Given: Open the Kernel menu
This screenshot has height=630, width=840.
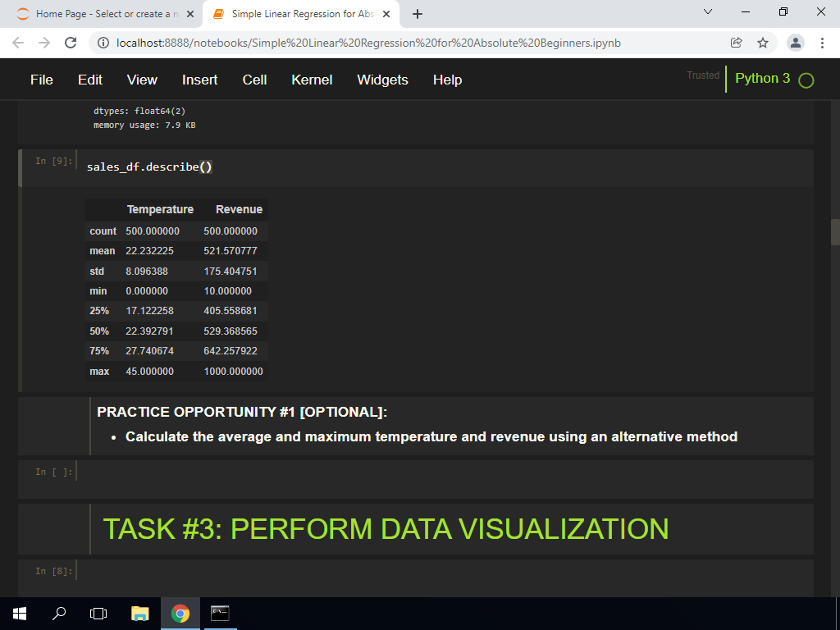Looking at the screenshot, I should coord(312,80).
